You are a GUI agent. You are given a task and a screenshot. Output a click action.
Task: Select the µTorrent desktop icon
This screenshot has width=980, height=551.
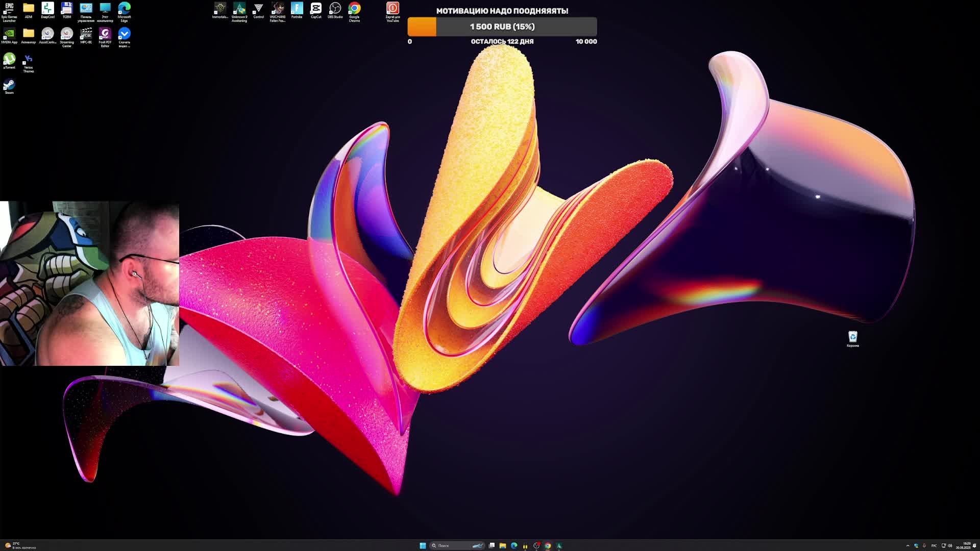pyautogui.click(x=9, y=59)
